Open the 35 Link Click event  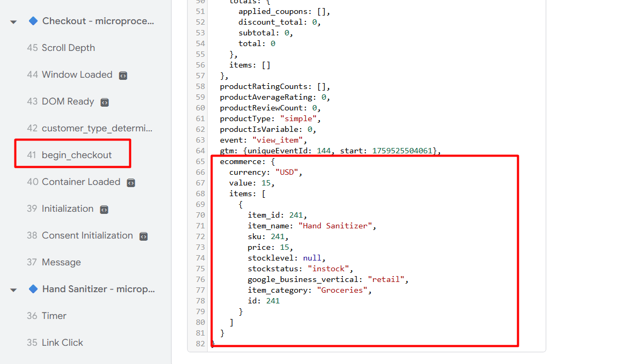pos(55,343)
